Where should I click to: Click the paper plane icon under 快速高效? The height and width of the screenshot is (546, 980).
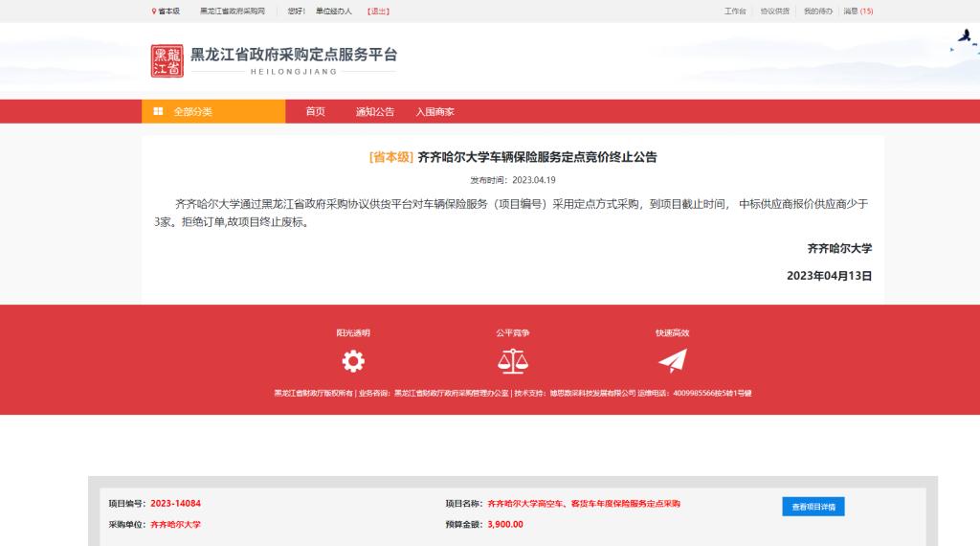pos(672,361)
